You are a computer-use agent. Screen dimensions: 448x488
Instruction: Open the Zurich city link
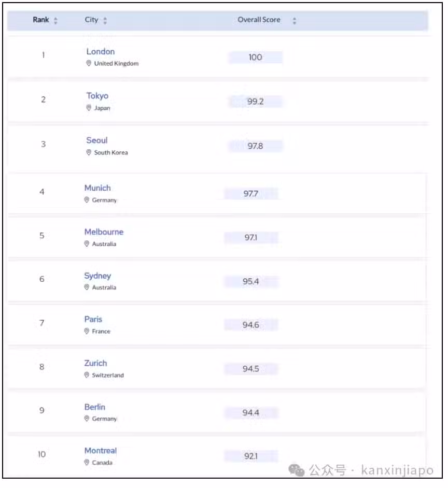95,363
